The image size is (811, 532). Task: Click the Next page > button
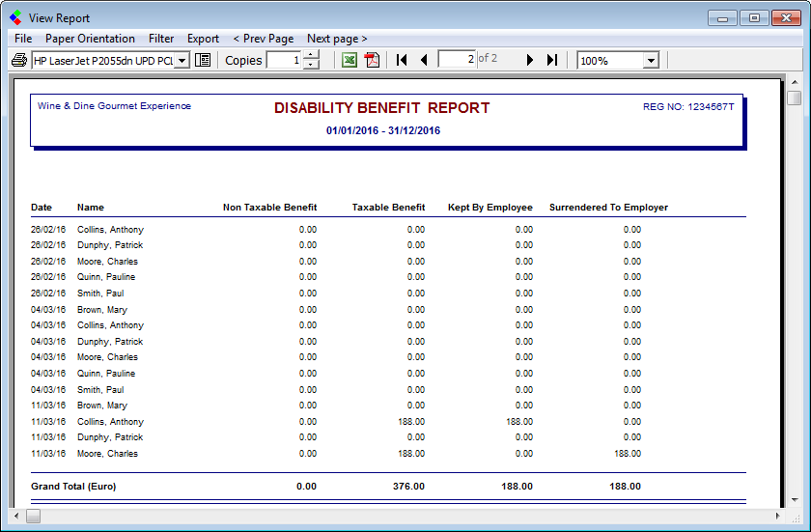tap(337, 39)
